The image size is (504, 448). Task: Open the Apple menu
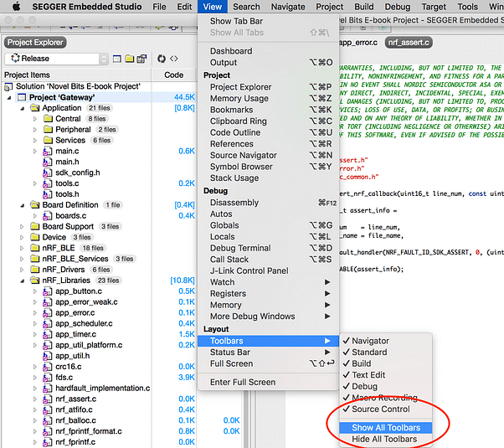click(15, 7)
